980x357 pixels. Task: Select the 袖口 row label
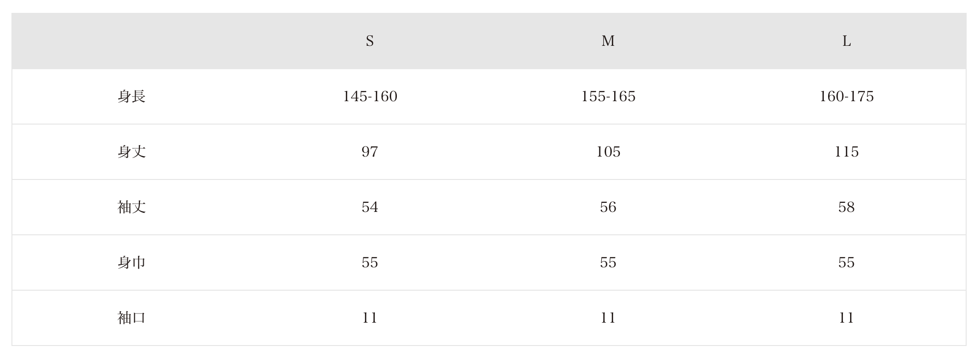click(131, 318)
